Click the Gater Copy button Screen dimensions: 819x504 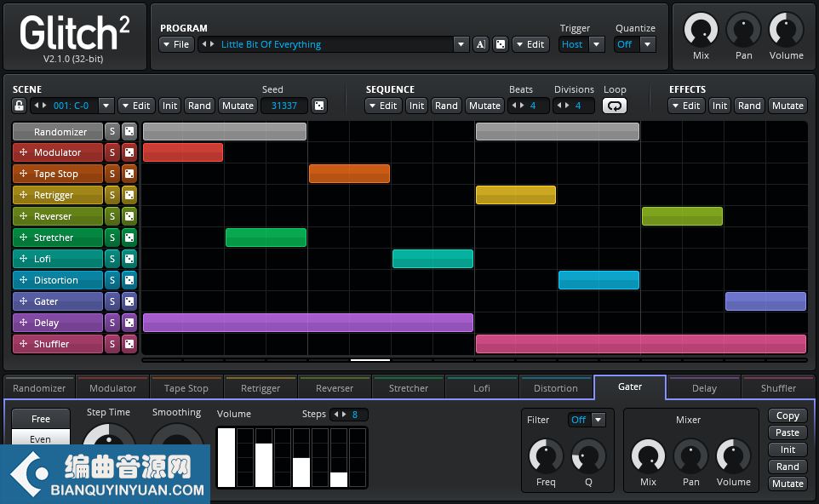coord(787,415)
